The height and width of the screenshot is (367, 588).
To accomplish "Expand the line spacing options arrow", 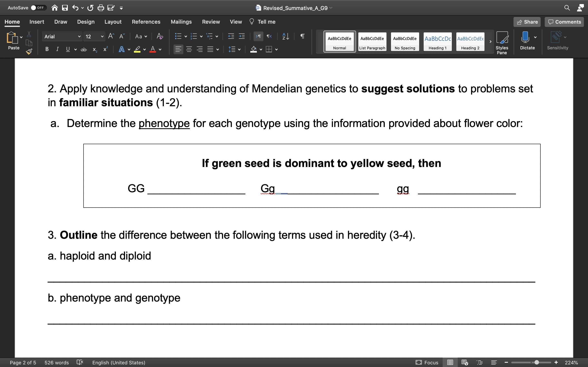I will tap(239, 50).
